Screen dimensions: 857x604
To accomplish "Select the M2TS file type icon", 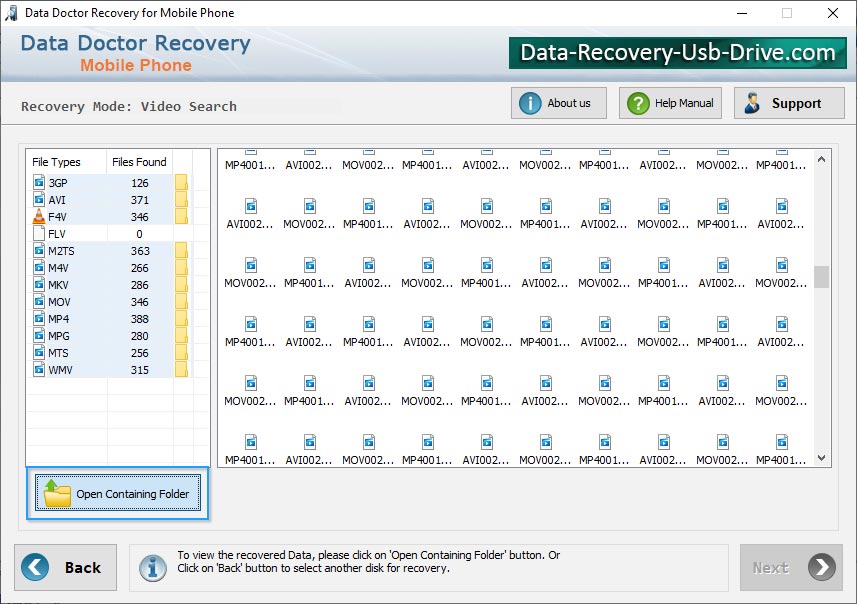I will [39, 250].
